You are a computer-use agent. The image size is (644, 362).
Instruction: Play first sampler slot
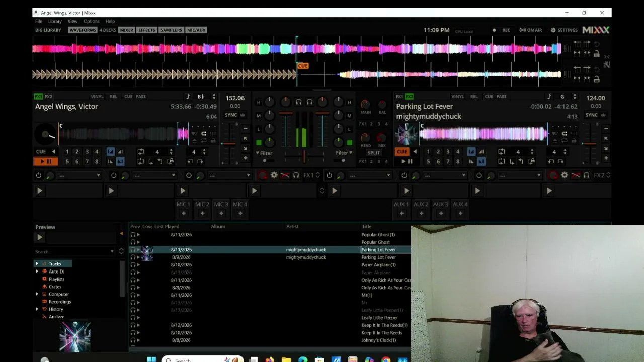tap(40, 191)
